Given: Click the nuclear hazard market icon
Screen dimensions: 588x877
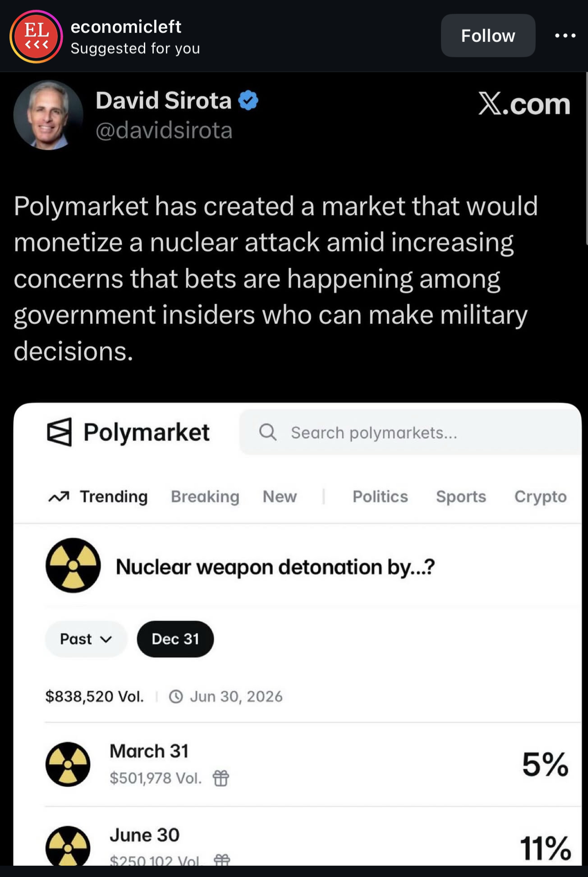Looking at the screenshot, I should point(73,565).
